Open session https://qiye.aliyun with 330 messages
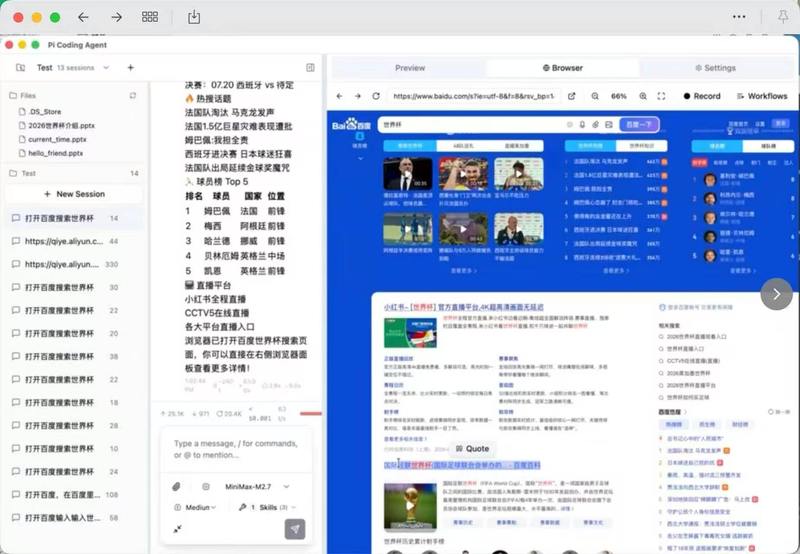This screenshot has width=800, height=554. [74, 264]
